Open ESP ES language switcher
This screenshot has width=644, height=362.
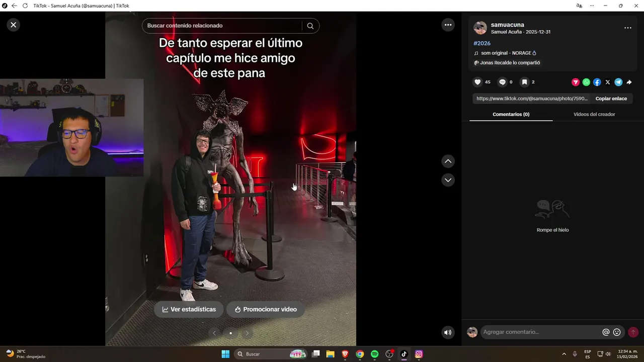tap(588, 354)
